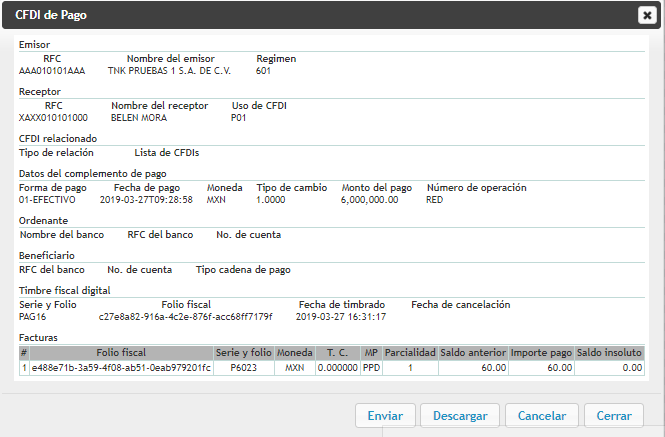Select invoice folio fiscal e488e71b cell
Viewport: 665px width, 437px height.
coord(121,368)
